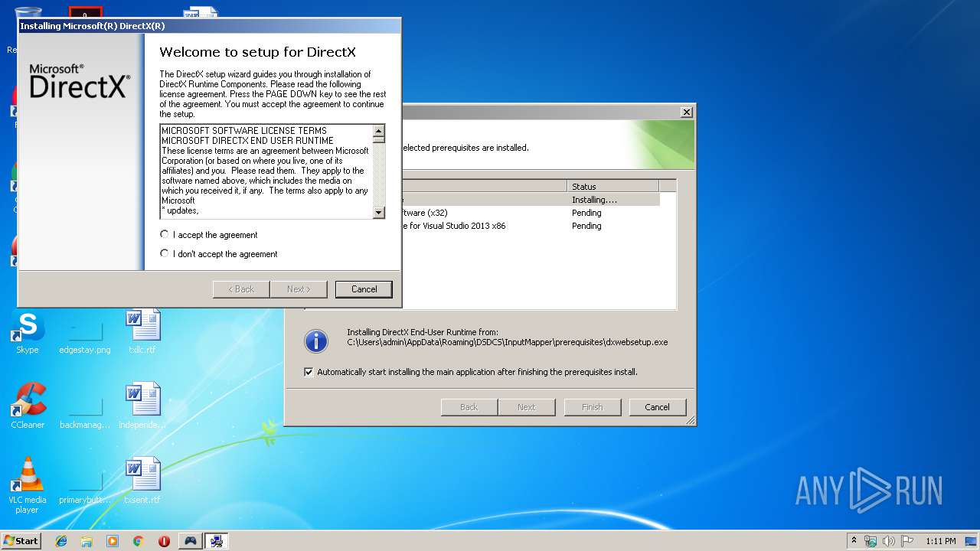The width and height of the screenshot is (980, 551).
Task: Click the dxwebsetup.exe path text
Action: (507, 342)
